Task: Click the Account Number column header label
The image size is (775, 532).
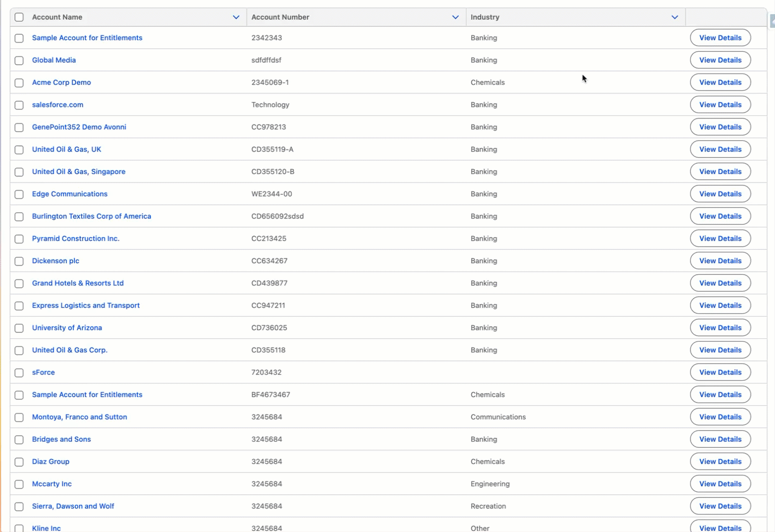Action: pyautogui.click(x=280, y=17)
